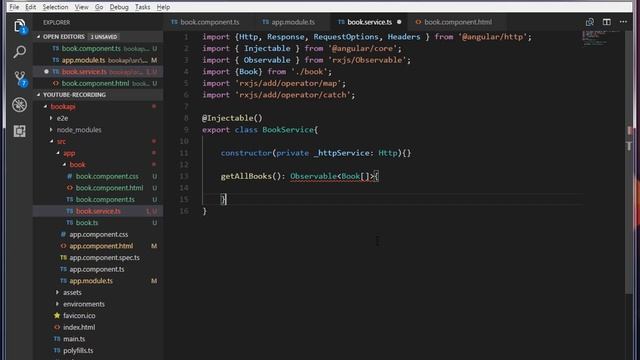Click the @Injectable() decorator line
This screenshot has width=640, height=360.
point(232,118)
